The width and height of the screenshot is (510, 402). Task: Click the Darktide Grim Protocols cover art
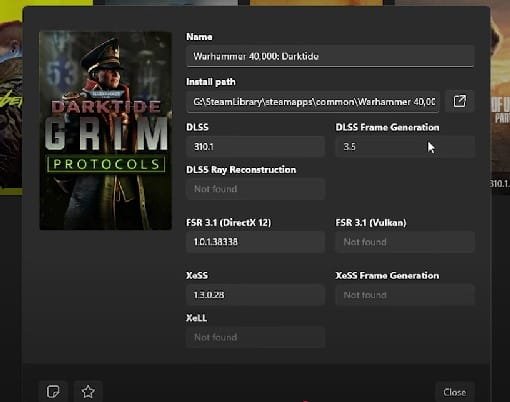(106, 131)
